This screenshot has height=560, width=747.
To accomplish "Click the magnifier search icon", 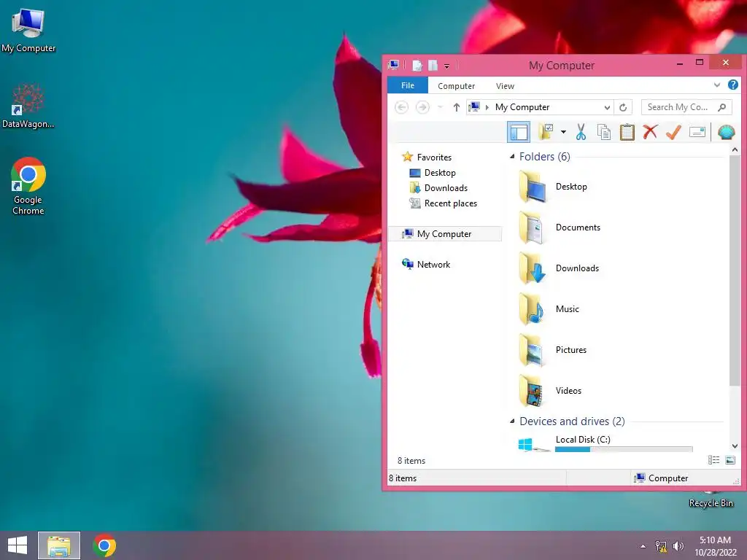I will [x=722, y=107].
